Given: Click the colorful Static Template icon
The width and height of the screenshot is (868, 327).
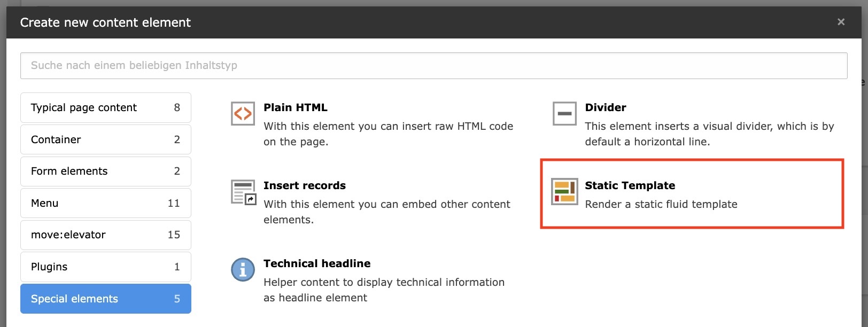Looking at the screenshot, I should pyautogui.click(x=564, y=192).
